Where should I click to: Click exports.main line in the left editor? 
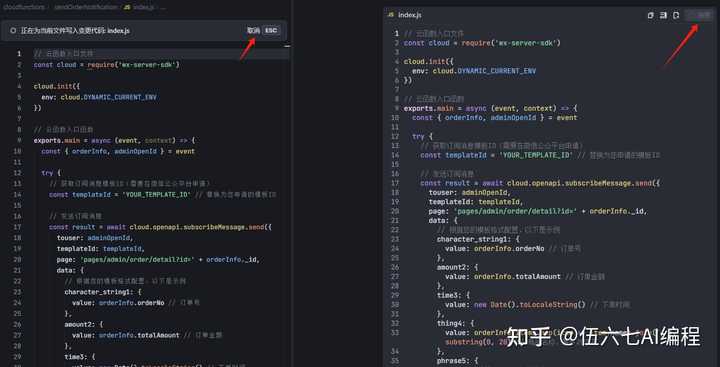click(x=114, y=141)
